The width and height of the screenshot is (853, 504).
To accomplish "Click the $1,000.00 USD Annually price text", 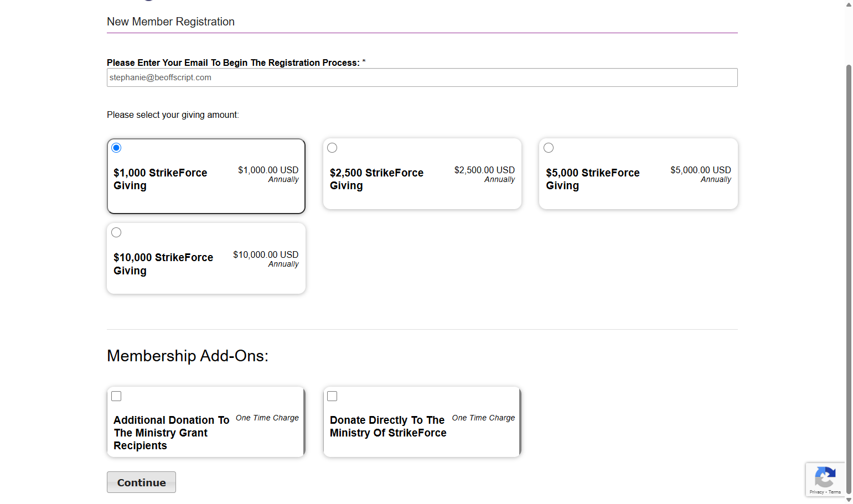I will tap(268, 174).
